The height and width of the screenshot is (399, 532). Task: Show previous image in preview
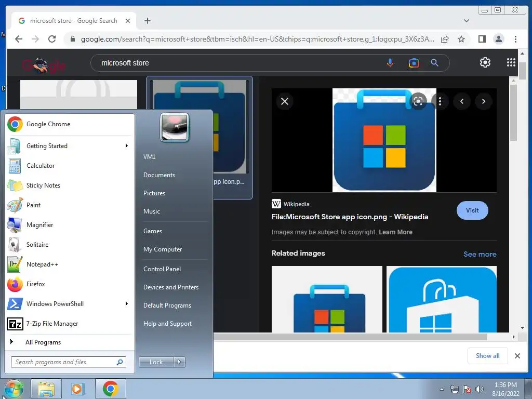click(462, 101)
